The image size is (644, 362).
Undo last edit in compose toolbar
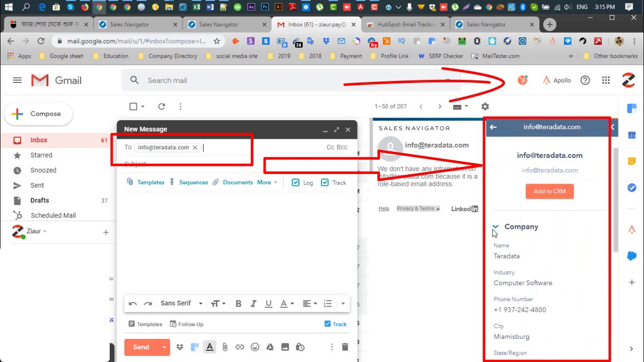click(133, 303)
